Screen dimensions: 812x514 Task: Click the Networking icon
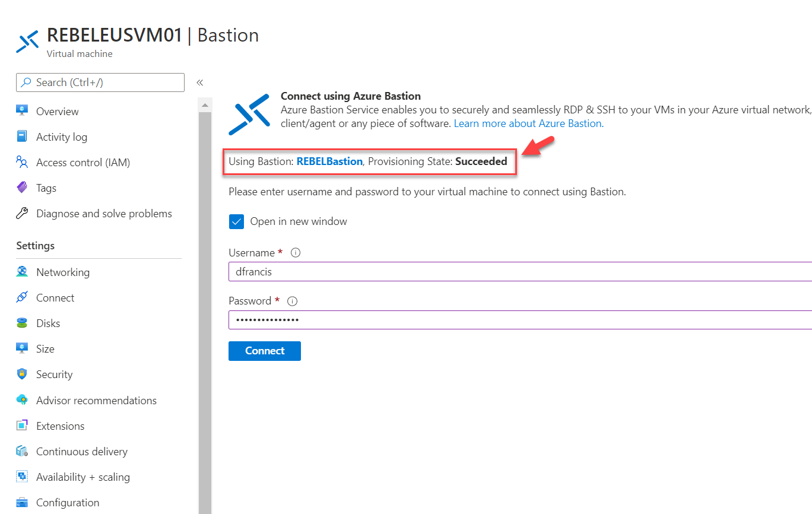[22, 272]
